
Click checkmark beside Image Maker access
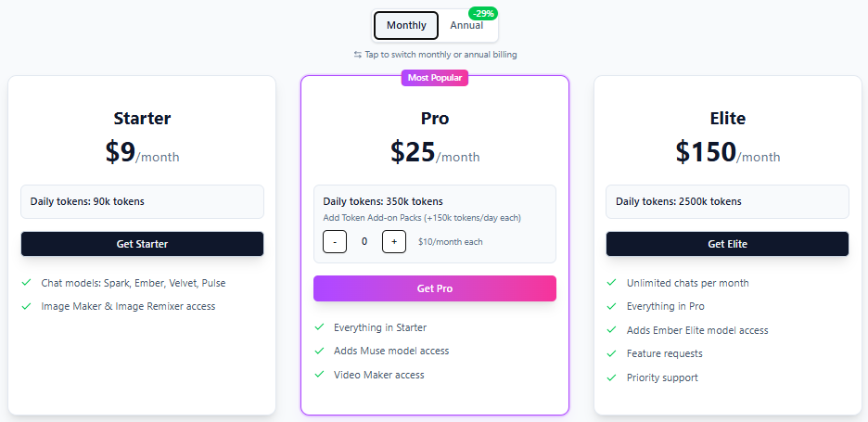click(26, 306)
